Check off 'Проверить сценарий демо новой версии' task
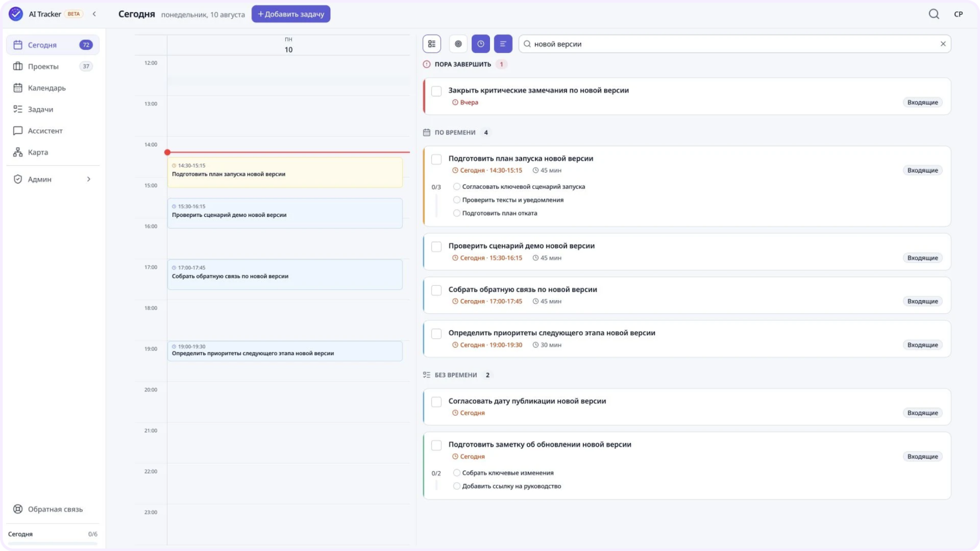Screen dimensions: 980x551 (436, 247)
